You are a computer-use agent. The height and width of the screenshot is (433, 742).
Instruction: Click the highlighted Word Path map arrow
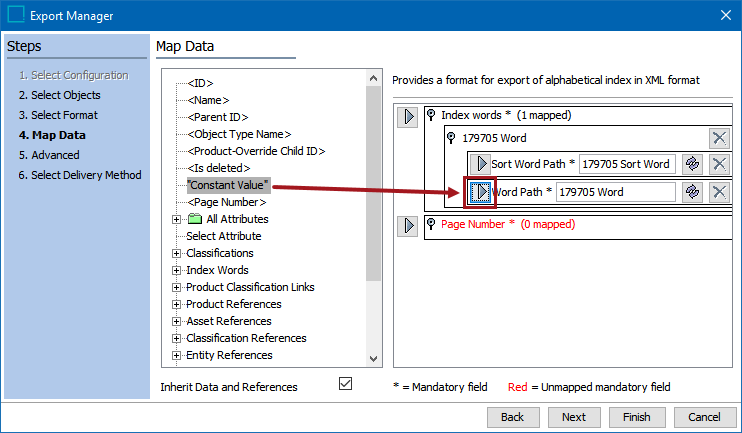(480, 191)
